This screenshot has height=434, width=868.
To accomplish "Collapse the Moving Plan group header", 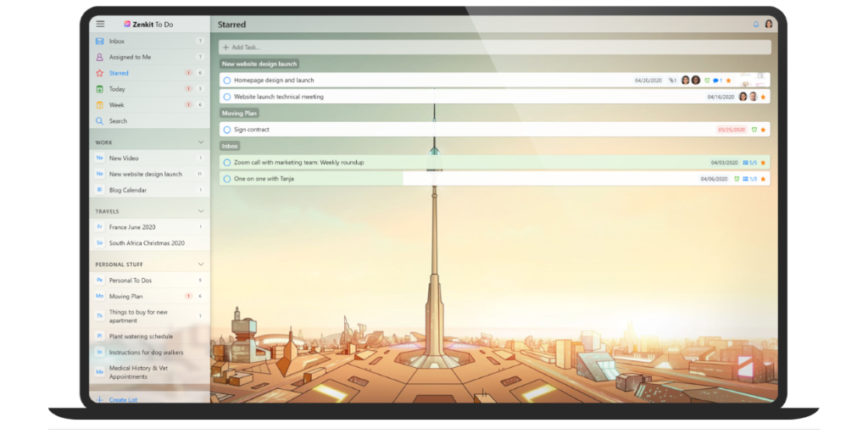I will (239, 113).
